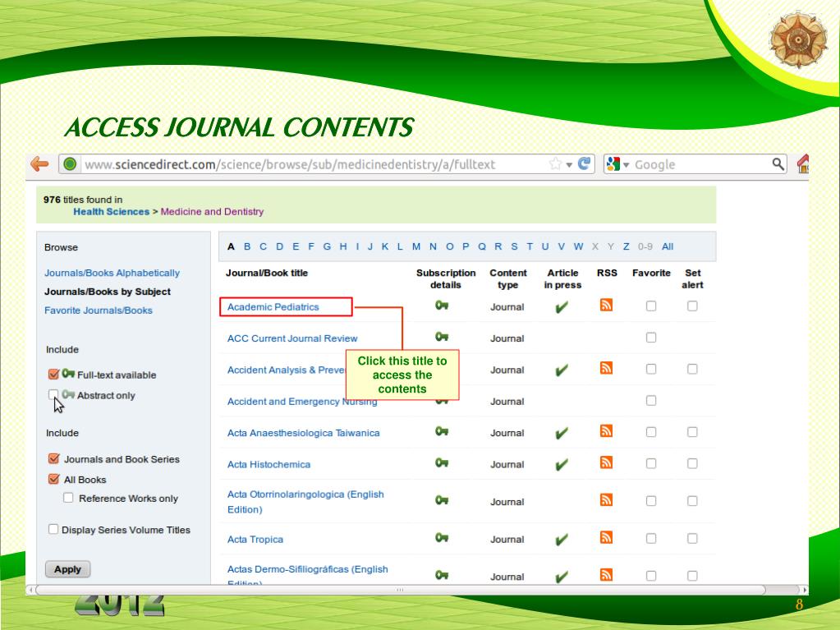
Task: Show titles starting with letter B
Action: coord(247,246)
